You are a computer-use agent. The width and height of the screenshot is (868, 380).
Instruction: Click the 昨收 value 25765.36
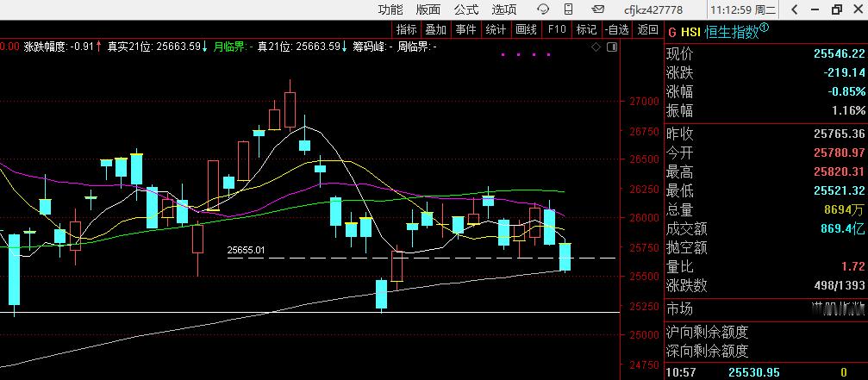840,134
